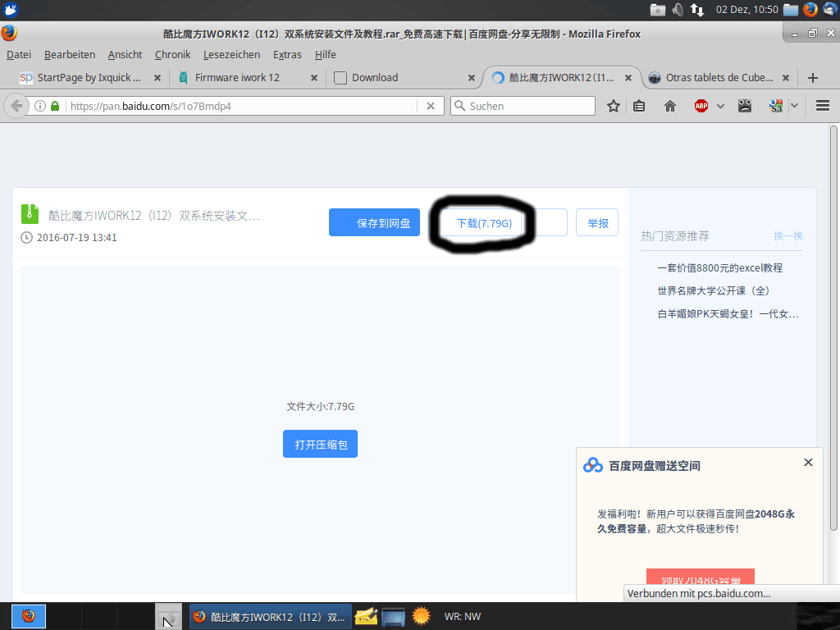
Task: Click the green padlock security icon
Action: click(55, 106)
